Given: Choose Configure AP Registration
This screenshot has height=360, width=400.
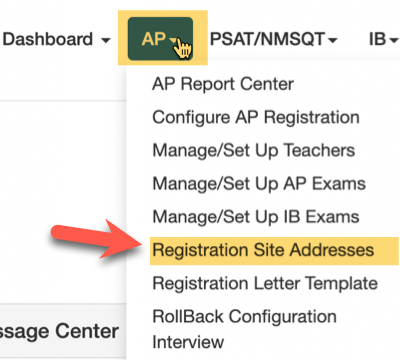Looking at the screenshot, I should point(256,117).
